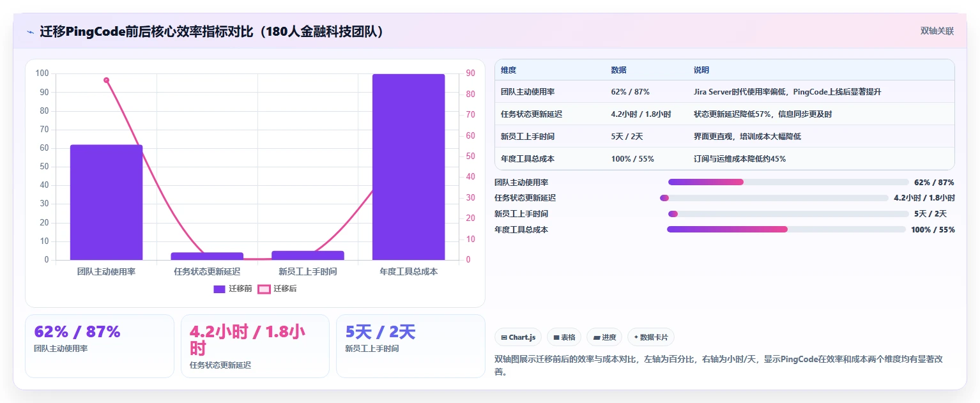Click the pink 迁移后 legend swatch
This screenshot has width=980, height=403.
click(264, 289)
